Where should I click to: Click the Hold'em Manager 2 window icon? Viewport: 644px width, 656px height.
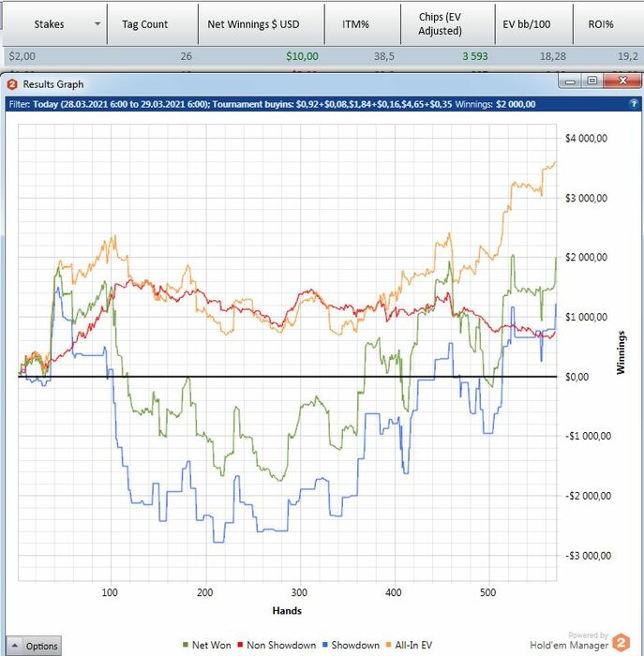(12, 84)
